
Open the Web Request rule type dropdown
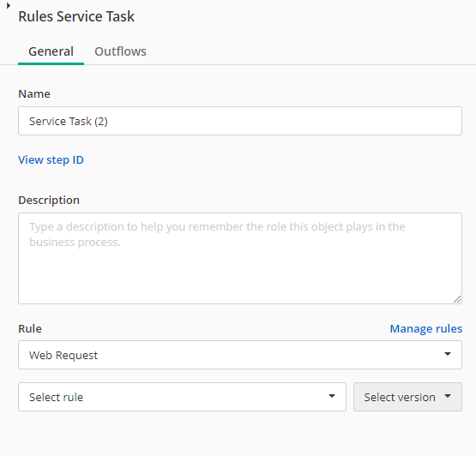point(240,355)
